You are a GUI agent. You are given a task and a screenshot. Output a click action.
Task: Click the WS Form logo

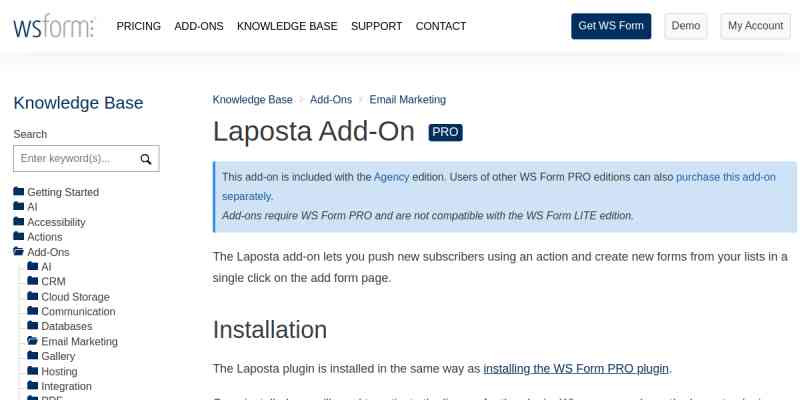point(53,26)
